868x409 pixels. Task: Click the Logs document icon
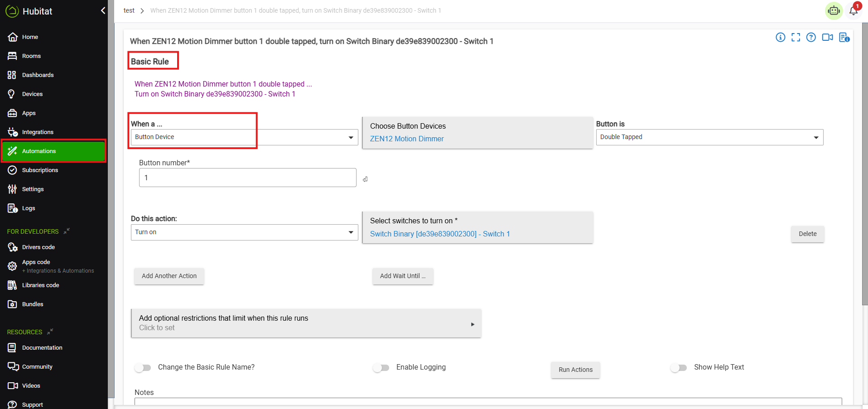(13, 208)
